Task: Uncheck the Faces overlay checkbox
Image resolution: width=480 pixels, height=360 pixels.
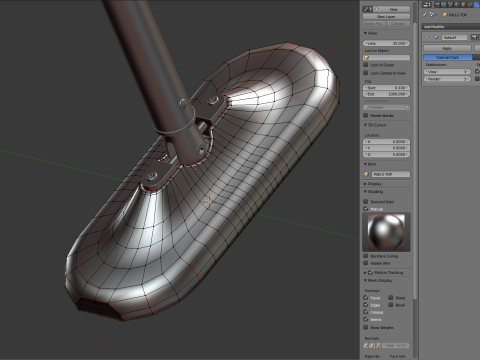Action: point(366,297)
